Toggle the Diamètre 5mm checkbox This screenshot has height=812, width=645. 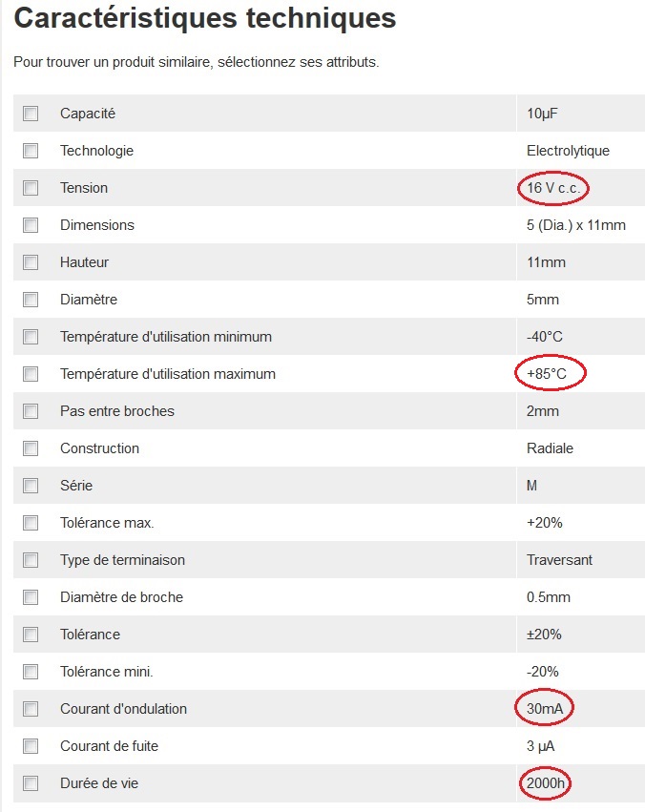click(31, 300)
